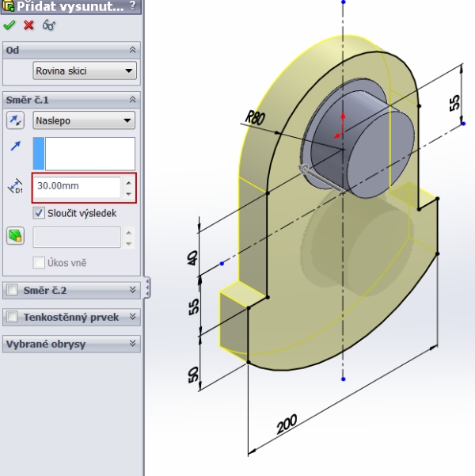Collapse the property panel using side handle

[x=147, y=288]
